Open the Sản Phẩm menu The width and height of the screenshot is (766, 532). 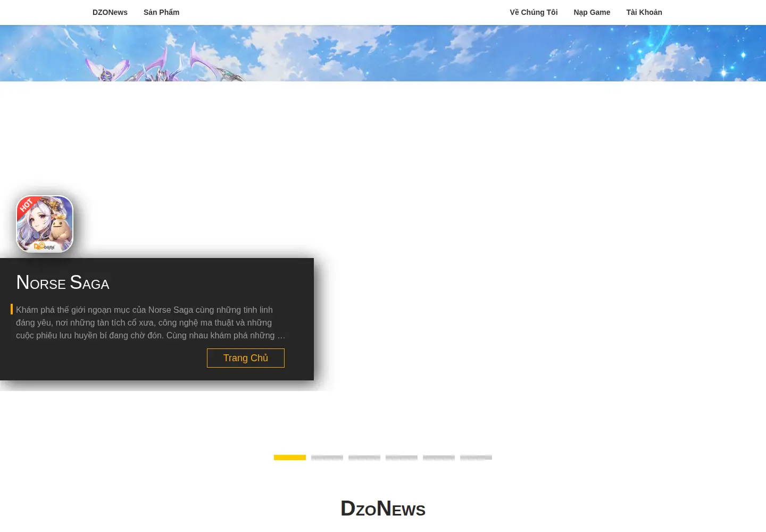pos(161,12)
